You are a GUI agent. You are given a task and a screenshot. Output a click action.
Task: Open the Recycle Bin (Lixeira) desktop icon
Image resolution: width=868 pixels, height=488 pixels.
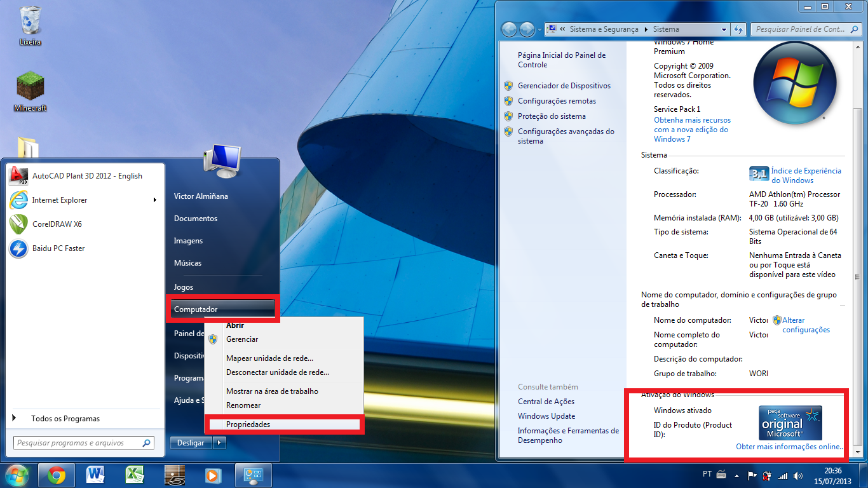30,25
